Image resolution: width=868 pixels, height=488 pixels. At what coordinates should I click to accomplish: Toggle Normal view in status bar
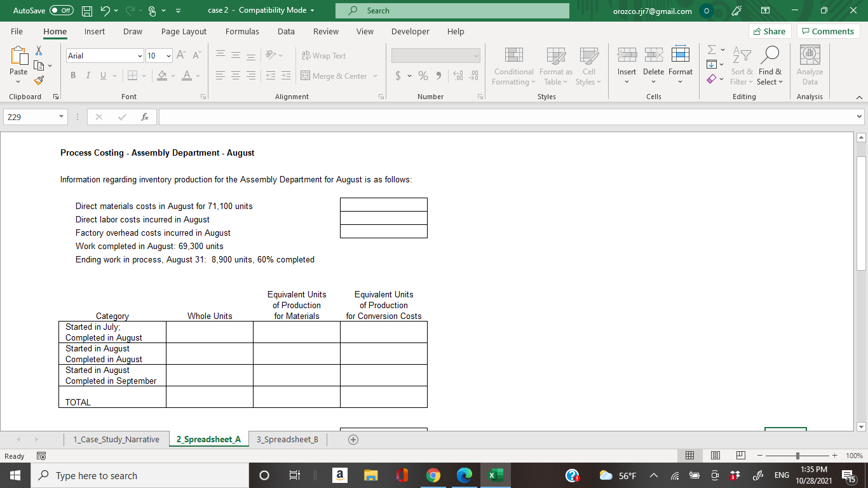click(x=690, y=456)
